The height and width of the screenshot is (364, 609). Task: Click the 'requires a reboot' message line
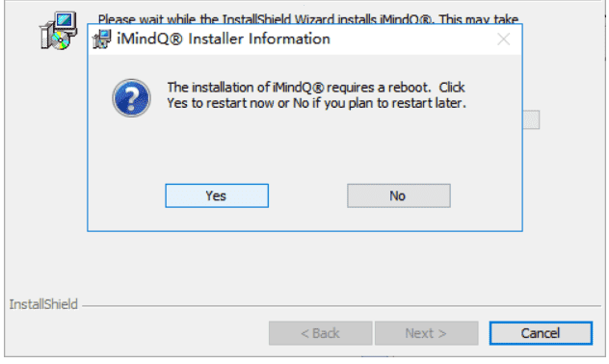[x=316, y=88]
